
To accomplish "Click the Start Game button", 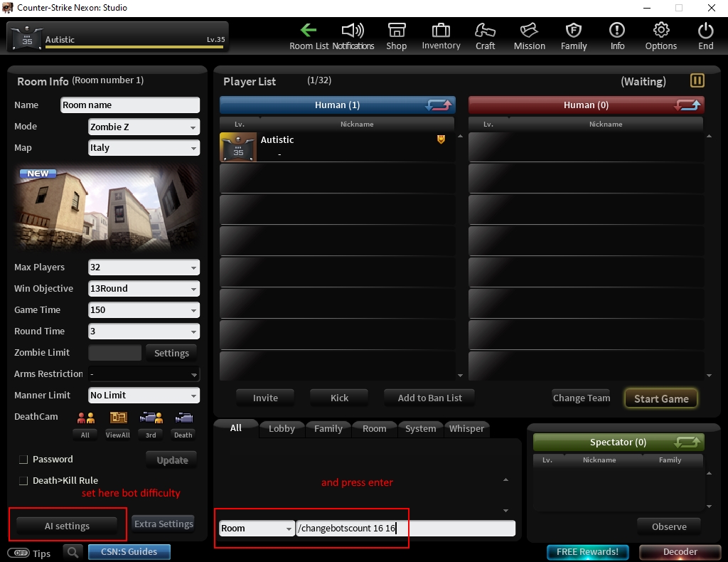I will click(661, 399).
